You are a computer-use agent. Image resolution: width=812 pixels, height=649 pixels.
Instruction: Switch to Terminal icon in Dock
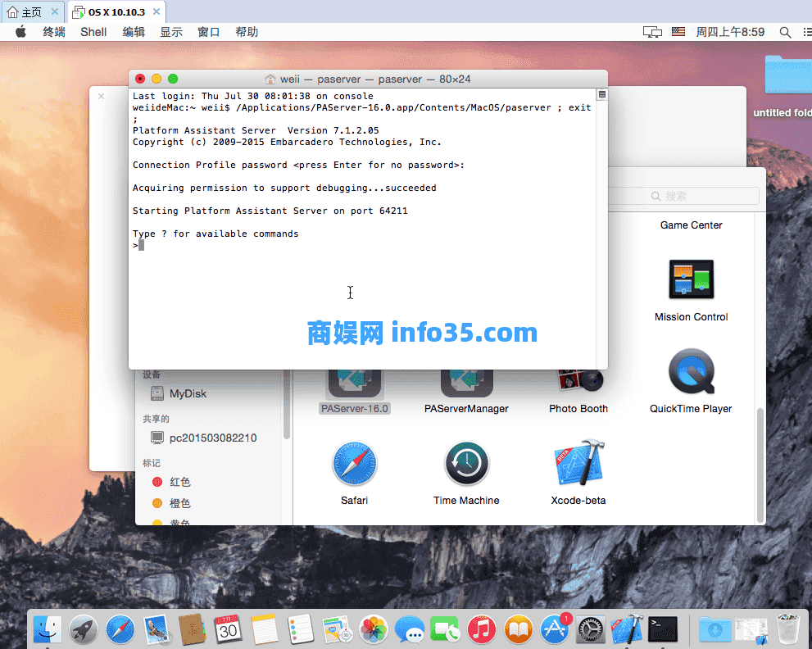(x=663, y=629)
